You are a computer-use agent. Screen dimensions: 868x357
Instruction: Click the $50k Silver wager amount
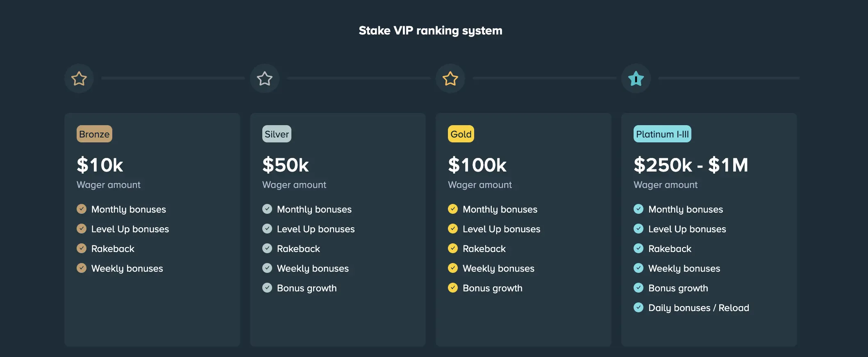tap(286, 165)
